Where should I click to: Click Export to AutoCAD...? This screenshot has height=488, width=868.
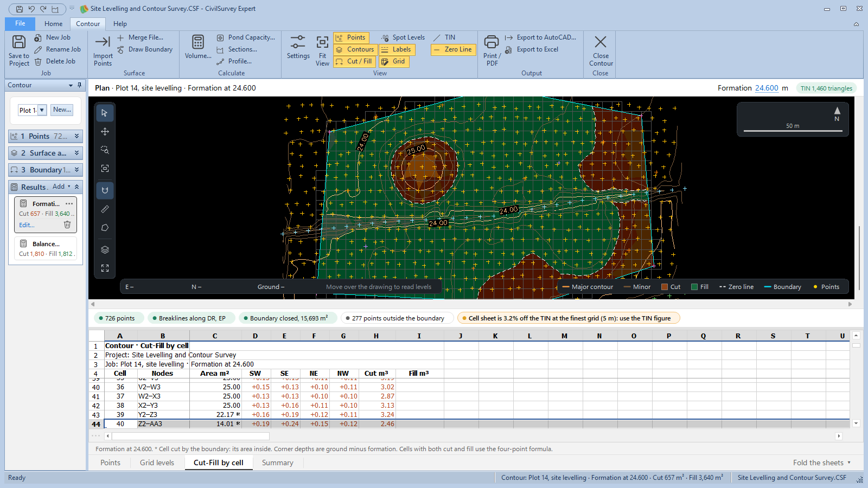tap(540, 37)
